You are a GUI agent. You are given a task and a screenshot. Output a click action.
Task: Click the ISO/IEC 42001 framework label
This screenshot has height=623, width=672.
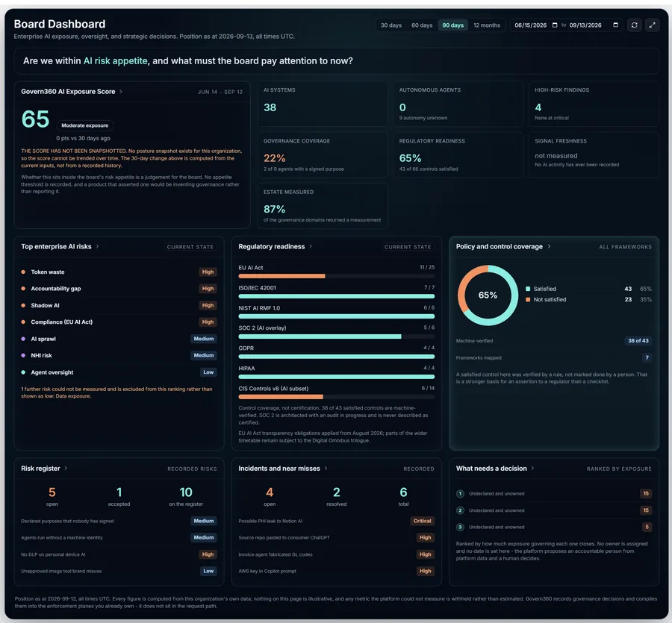point(257,288)
